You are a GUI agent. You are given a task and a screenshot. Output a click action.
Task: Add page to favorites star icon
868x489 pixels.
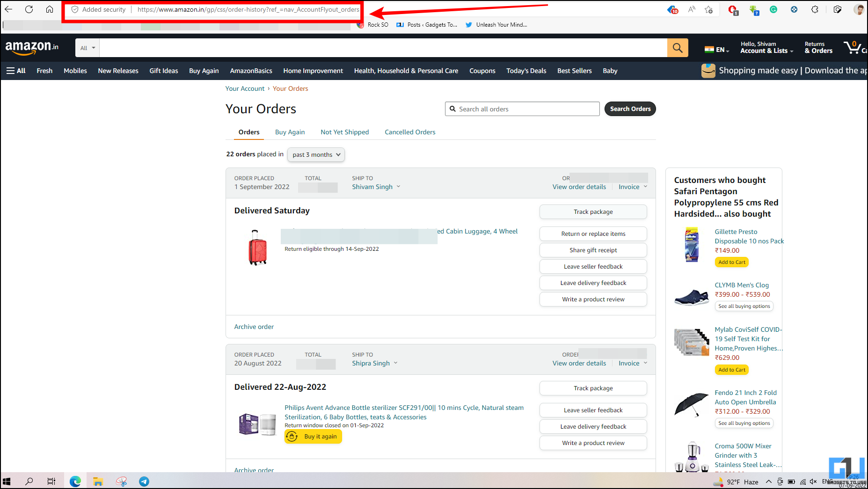[709, 9]
